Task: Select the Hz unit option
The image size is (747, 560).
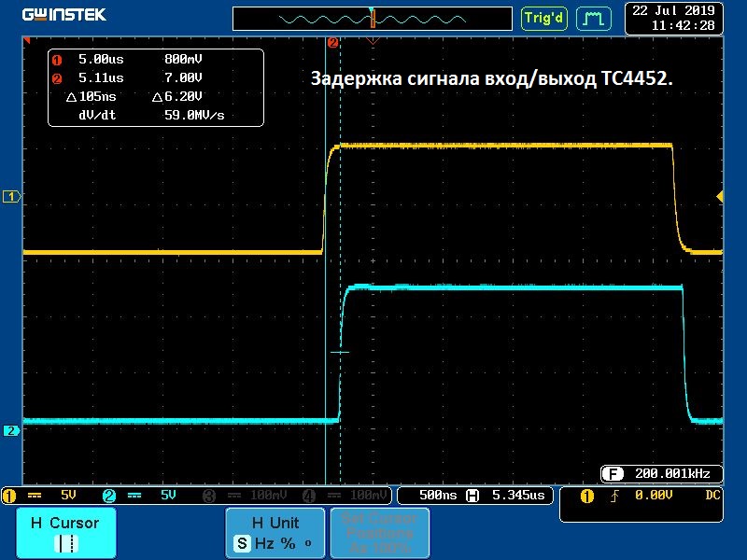Action: (x=264, y=543)
